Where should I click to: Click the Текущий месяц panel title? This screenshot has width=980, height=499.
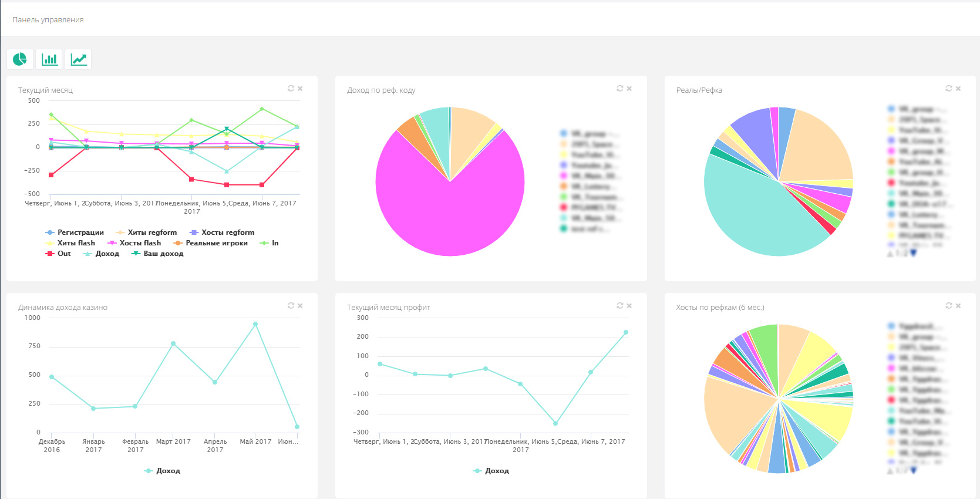45,90
